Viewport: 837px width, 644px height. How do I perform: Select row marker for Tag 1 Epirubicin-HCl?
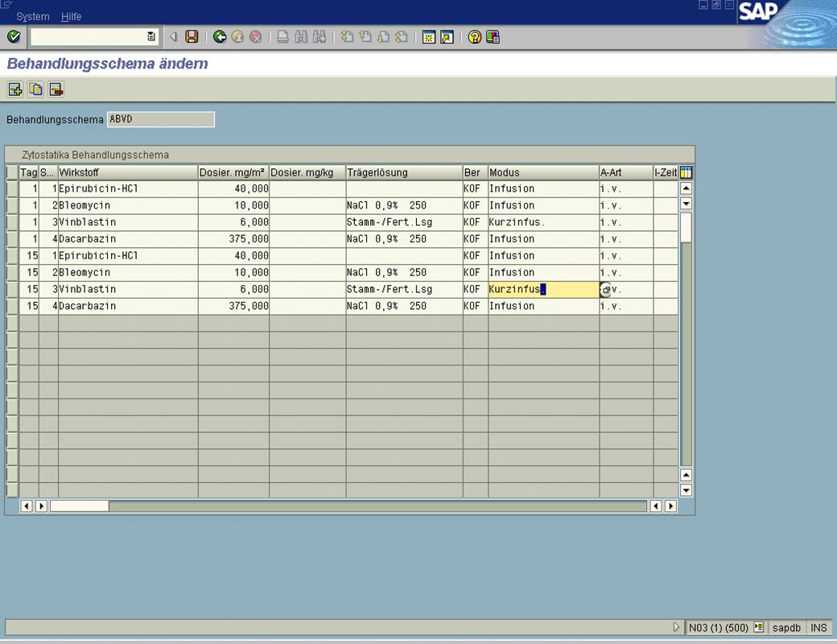(12, 188)
